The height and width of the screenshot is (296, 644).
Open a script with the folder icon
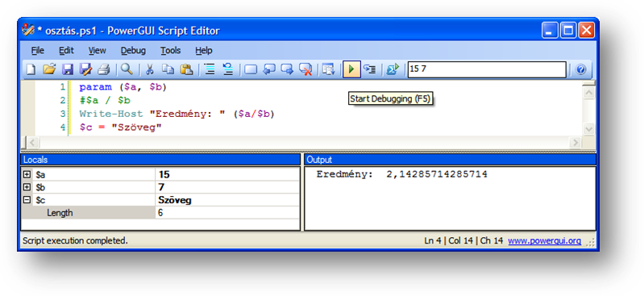point(49,69)
